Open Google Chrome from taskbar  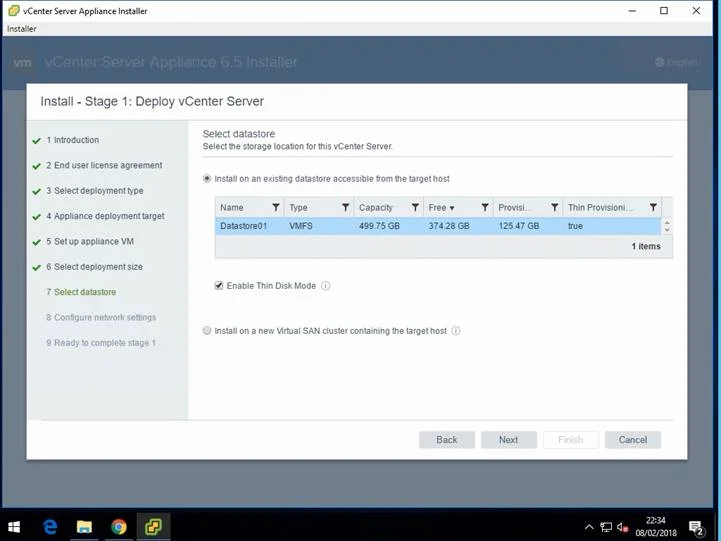[x=119, y=527]
